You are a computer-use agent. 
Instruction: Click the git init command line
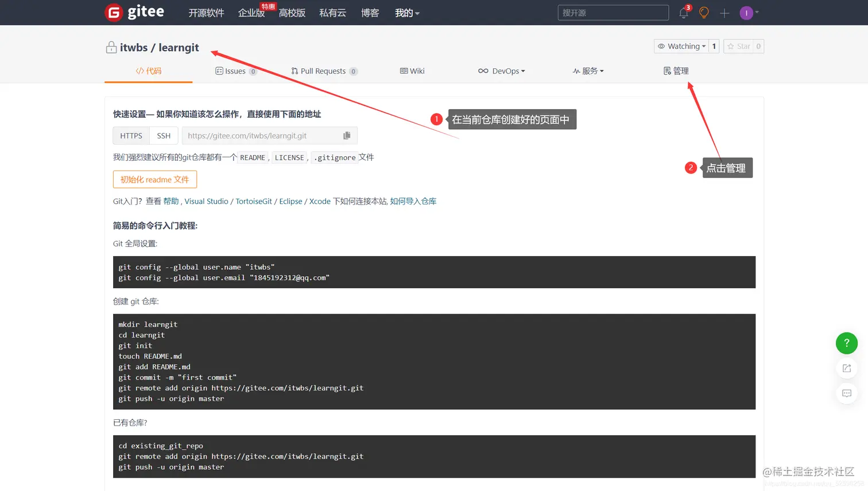point(135,346)
